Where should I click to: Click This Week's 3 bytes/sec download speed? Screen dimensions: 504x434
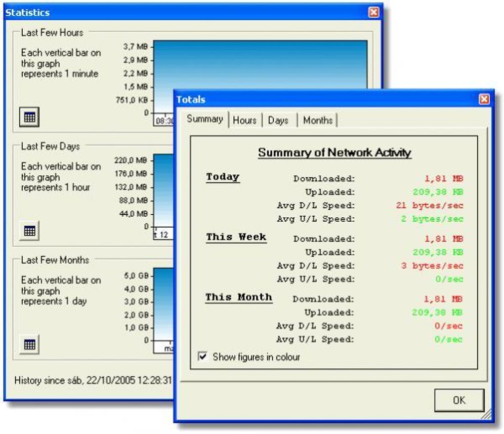click(x=432, y=266)
